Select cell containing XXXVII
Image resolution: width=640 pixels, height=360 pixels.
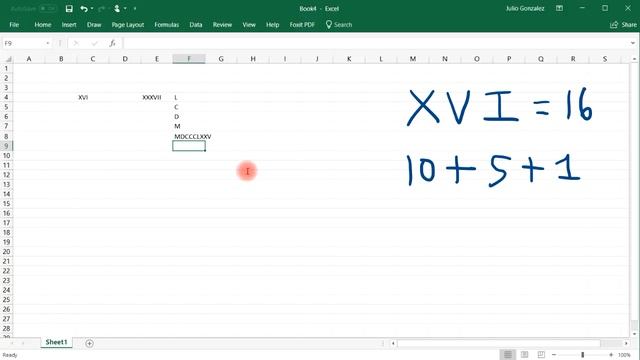157,97
